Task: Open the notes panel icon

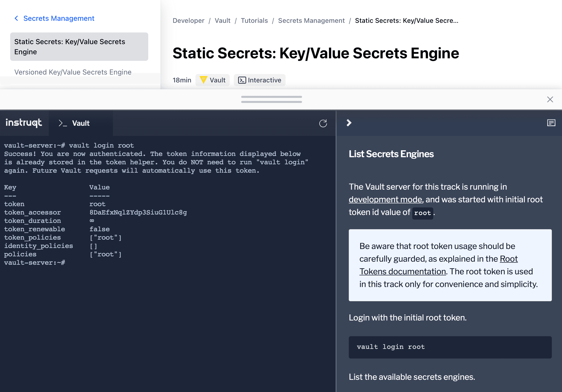Action: click(551, 123)
